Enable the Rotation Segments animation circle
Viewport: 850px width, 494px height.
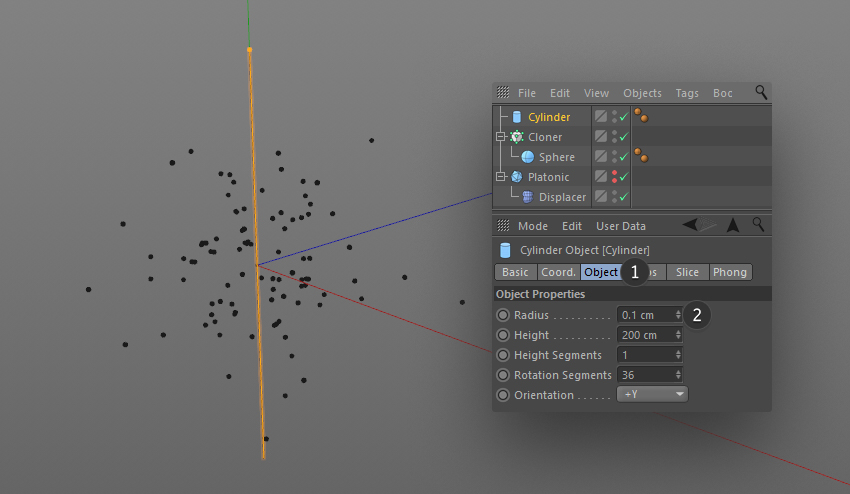coord(503,375)
